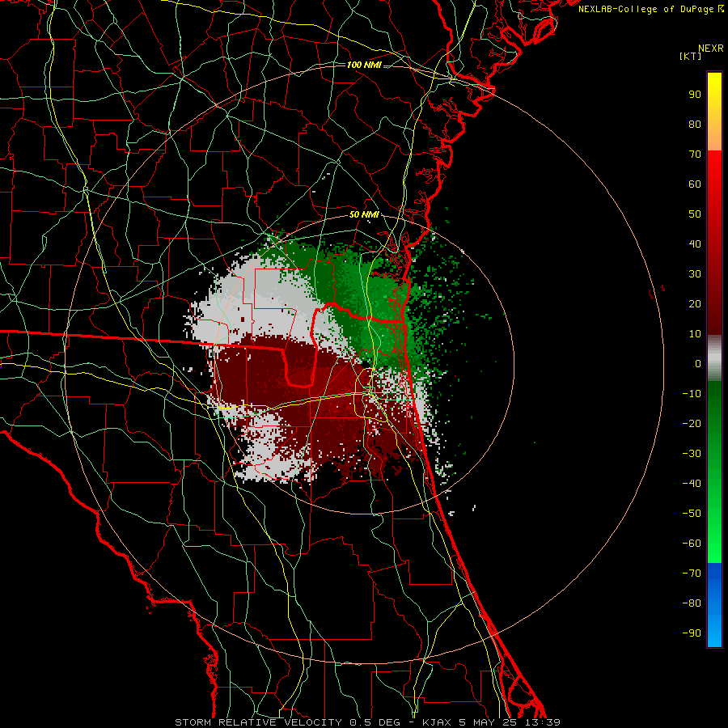Click the gray zero-velocity segment of color bar
728x728 pixels.
[714, 358]
